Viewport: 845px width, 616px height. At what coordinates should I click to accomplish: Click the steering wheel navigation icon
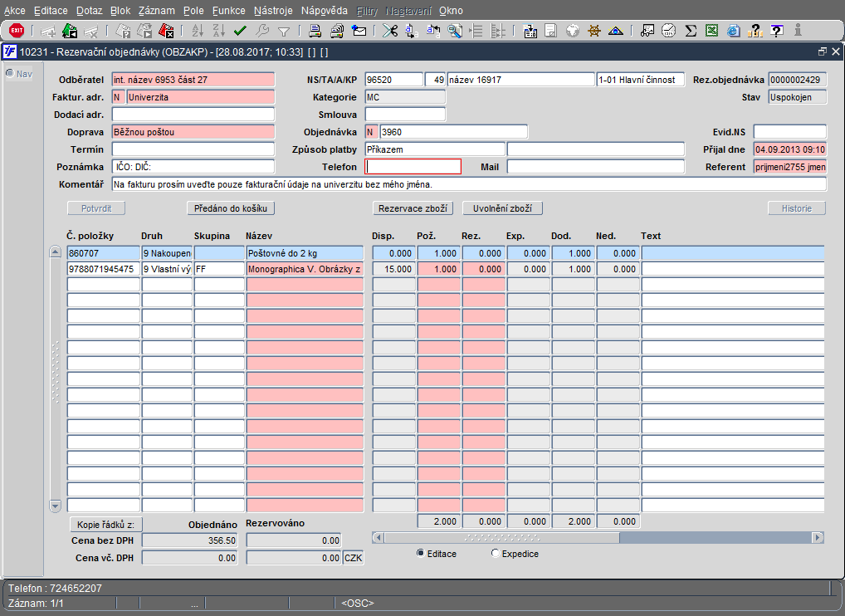pyautogui.click(x=593, y=31)
